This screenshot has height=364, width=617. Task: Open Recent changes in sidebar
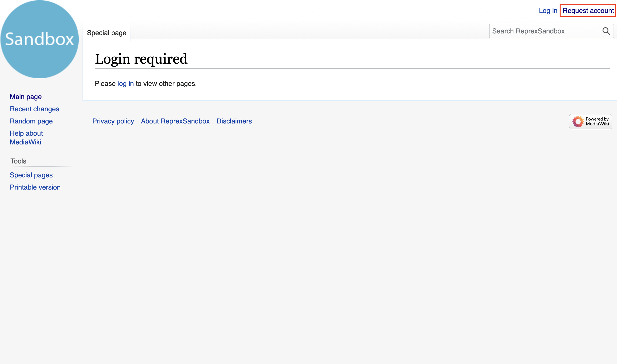click(x=34, y=109)
